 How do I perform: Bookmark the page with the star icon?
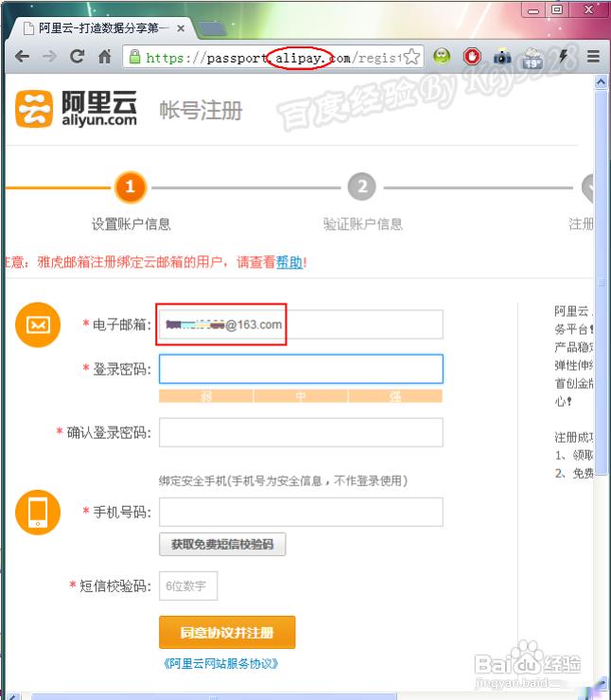(x=411, y=57)
